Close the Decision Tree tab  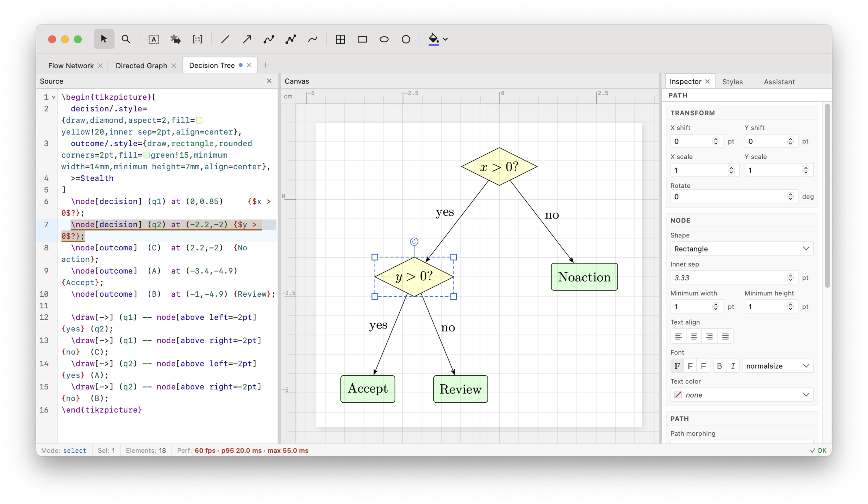[x=249, y=65]
